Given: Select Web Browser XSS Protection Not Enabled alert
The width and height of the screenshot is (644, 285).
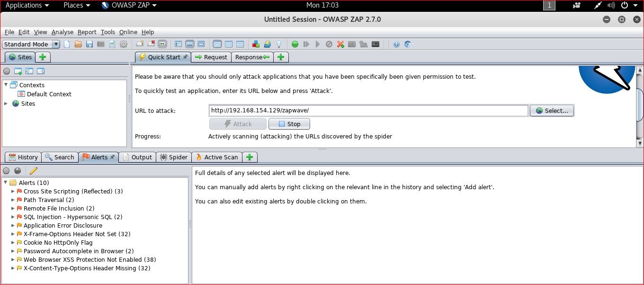Looking at the screenshot, I should click(90, 260).
